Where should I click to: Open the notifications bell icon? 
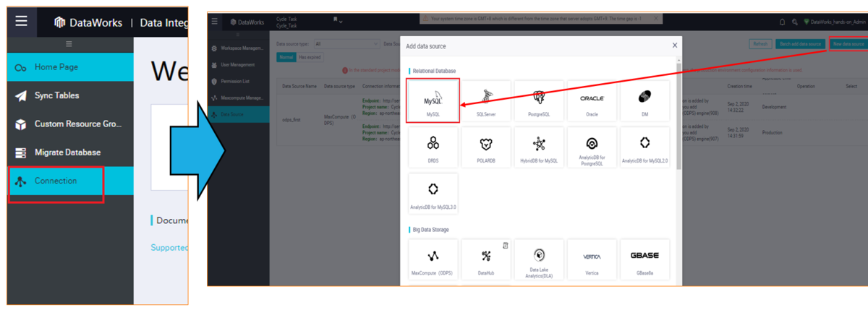click(782, 22)
